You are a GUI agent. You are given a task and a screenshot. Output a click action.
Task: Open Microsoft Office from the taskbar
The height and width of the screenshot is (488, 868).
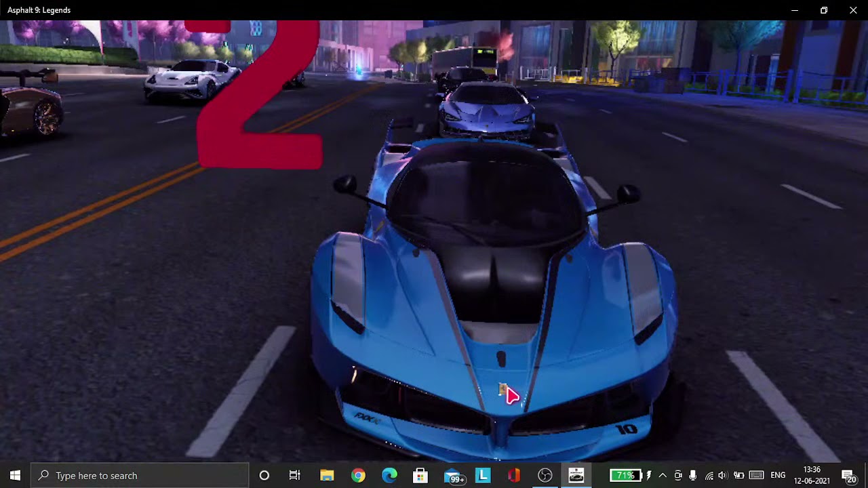[514, 476]
